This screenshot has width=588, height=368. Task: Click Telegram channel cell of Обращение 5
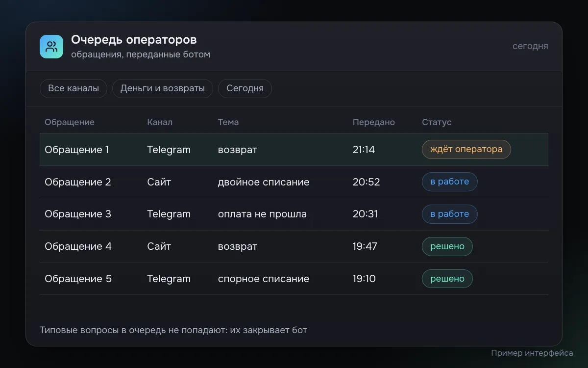169,279
